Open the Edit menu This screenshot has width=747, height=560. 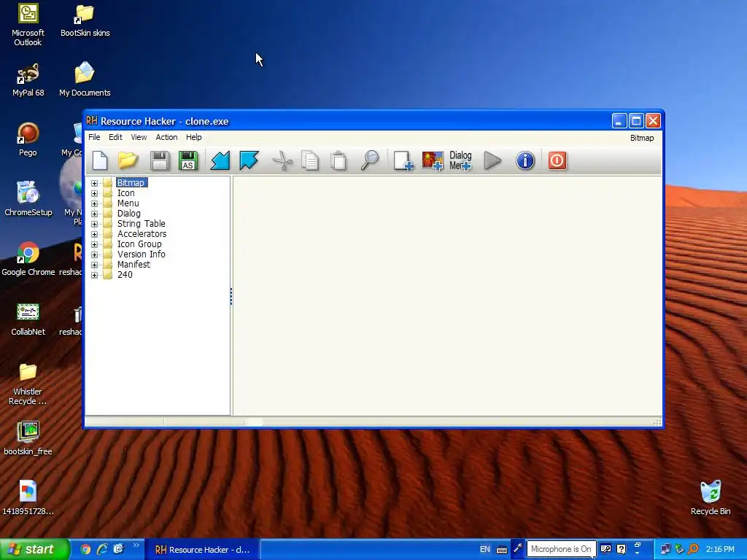tap(115, 137)
